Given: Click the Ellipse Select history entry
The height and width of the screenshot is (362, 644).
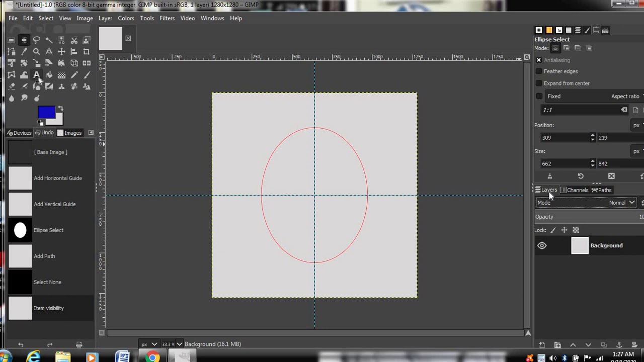Looking at the screenshot, I should [48, 230].
